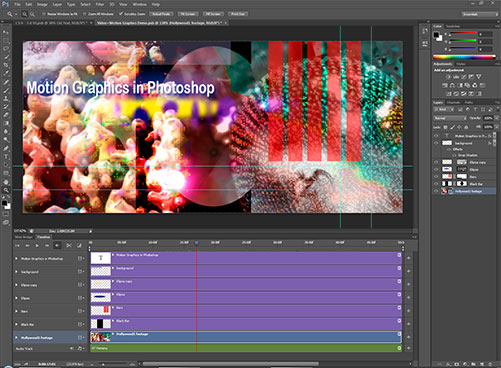Open the Essentials workspace dropdown
501x368 pixels.
480,14
